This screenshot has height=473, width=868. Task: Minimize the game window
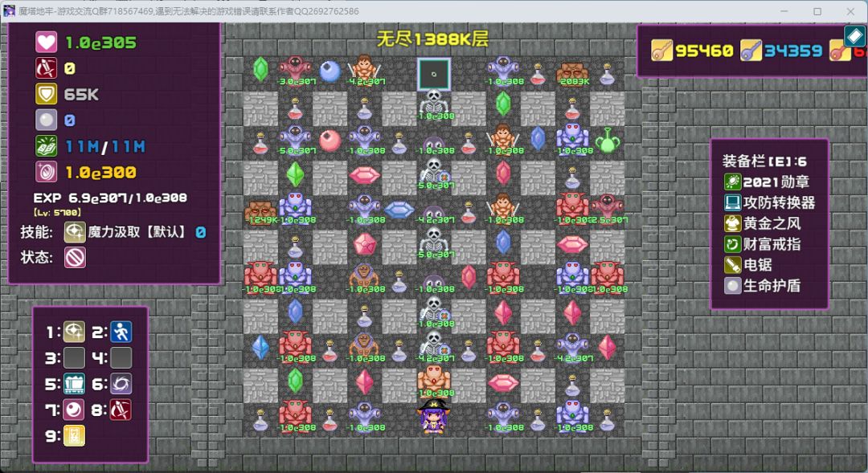pos(784,11)
